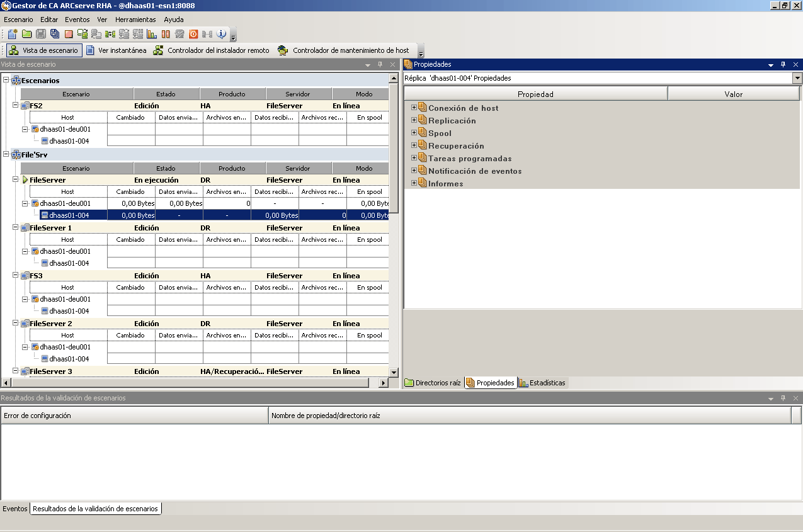Viewport: 803px width, 532px height.
Task: Click the New scenario icon in toolbar
Action: coord(12,34)
